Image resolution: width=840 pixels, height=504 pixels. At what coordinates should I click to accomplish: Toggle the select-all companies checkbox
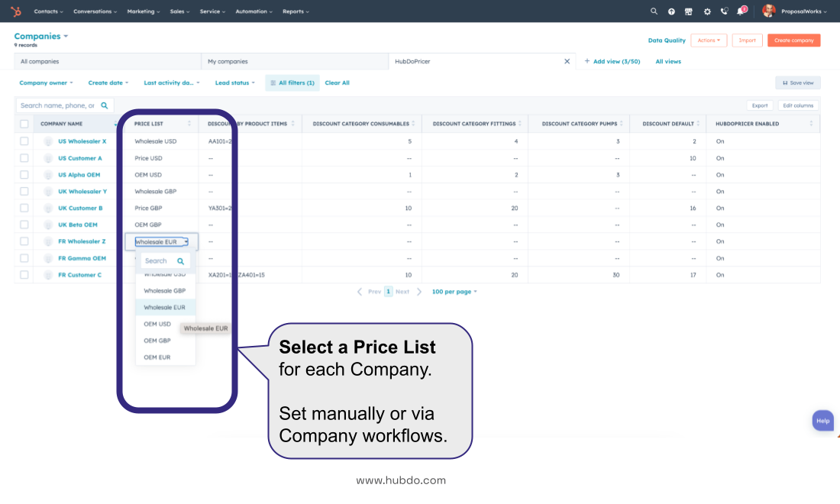click(x=24, y=124)
